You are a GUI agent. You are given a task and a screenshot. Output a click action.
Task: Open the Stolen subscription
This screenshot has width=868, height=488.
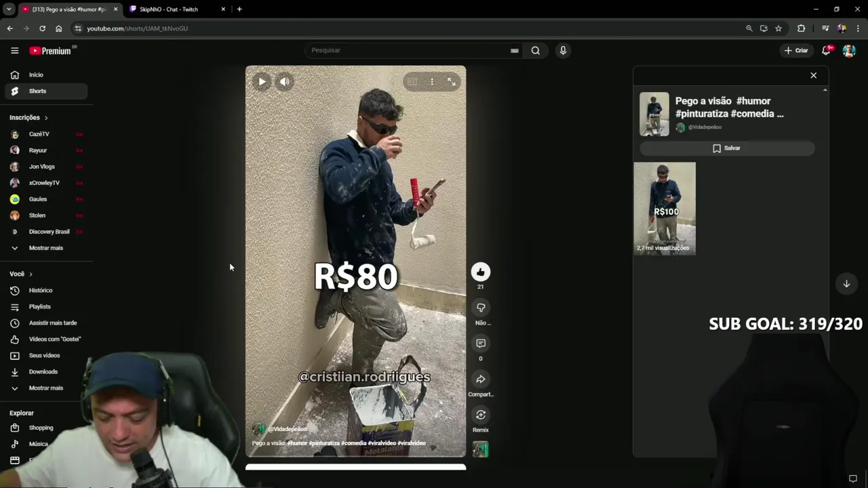(x=46, y=216)
